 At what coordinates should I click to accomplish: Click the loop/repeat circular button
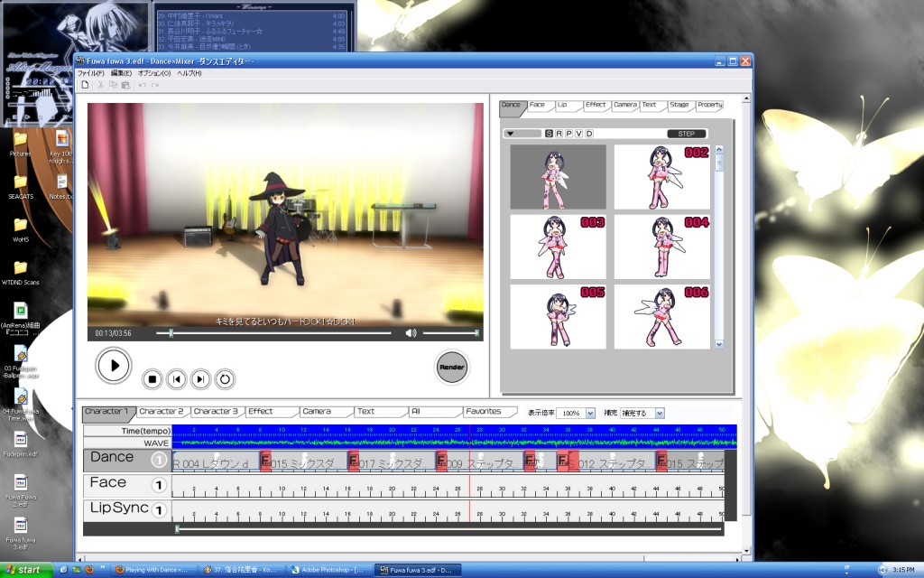(225, 379)
